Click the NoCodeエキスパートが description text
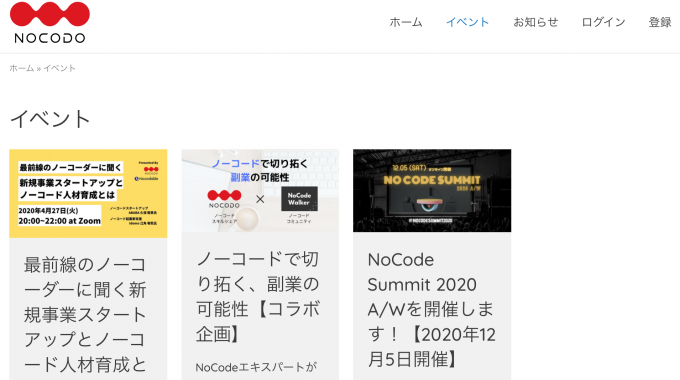 256,367
